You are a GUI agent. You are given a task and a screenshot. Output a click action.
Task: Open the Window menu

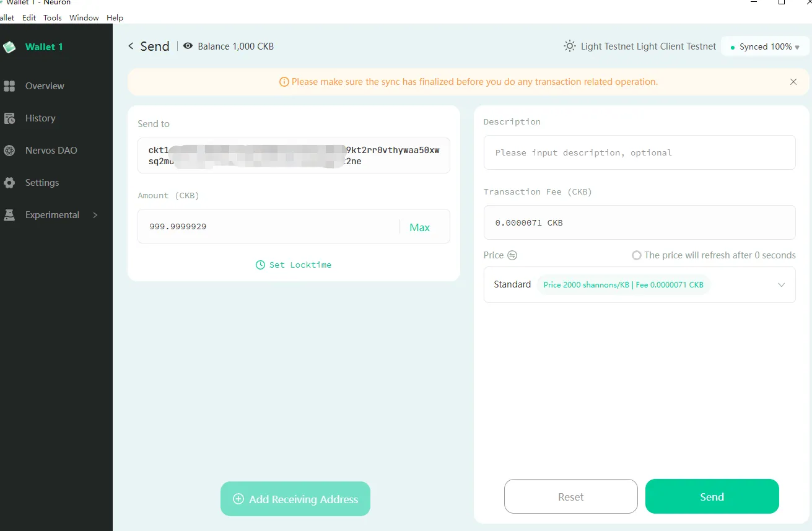[84, 18]
